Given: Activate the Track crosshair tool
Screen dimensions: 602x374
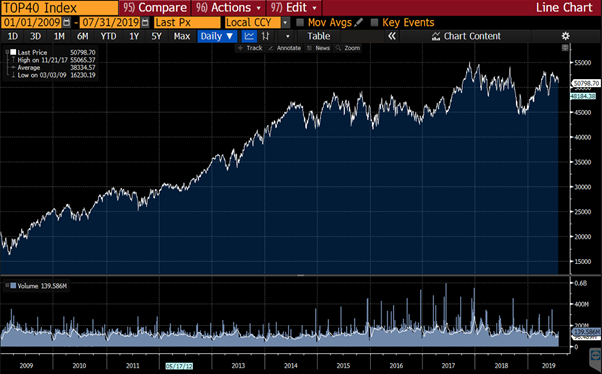Looking at the screenshot, I should [250, 48].
